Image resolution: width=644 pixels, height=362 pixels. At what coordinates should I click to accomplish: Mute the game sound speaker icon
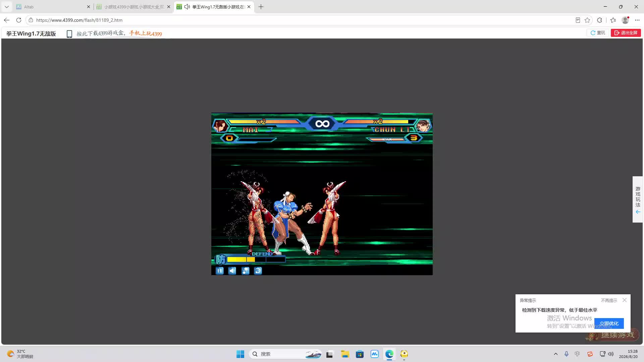pos(232,271)
